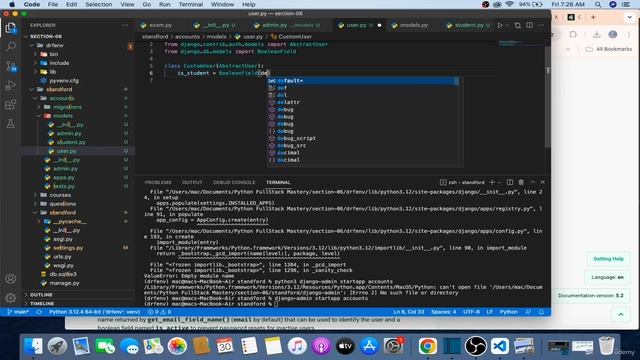Create a new terminal with plus icon
640x360 pixels.
pyautogui.click(x=492, y=182)
